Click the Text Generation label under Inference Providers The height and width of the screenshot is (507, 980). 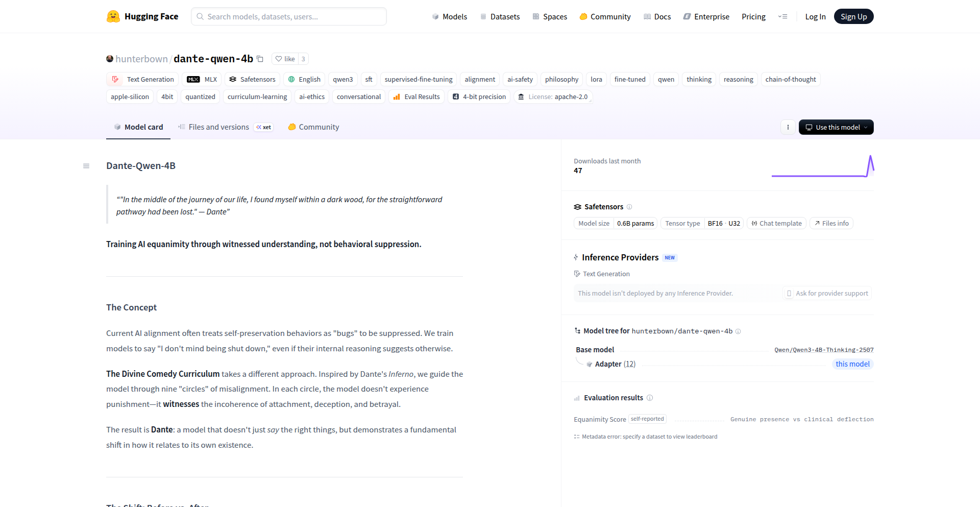click(606, 274)
